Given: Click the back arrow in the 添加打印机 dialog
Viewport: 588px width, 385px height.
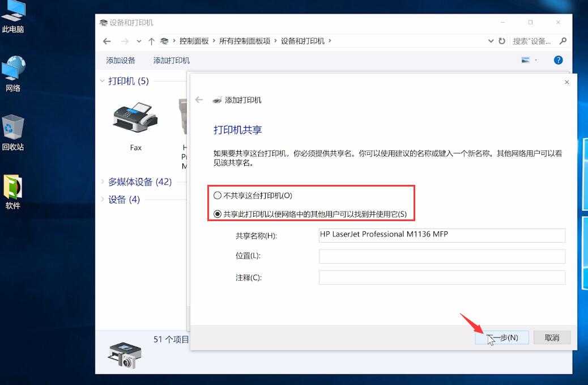Looking at the screenshot, I should (199, 99).
